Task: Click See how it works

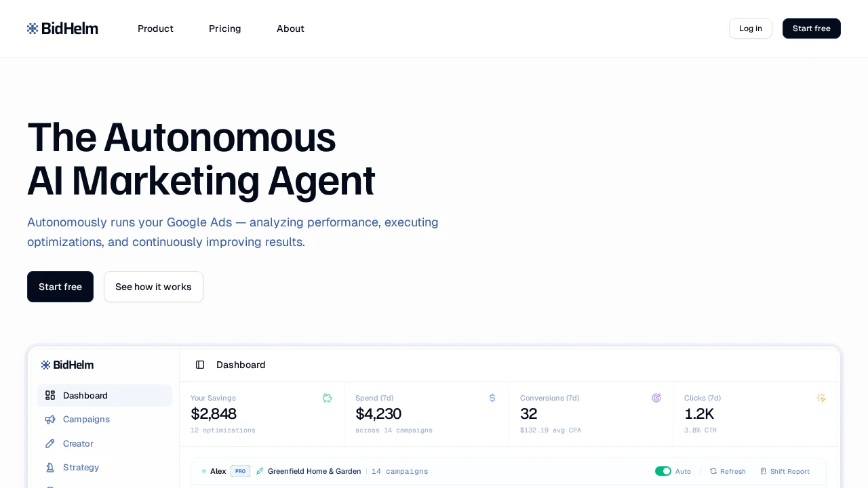Action: click(x=153, y=287)
